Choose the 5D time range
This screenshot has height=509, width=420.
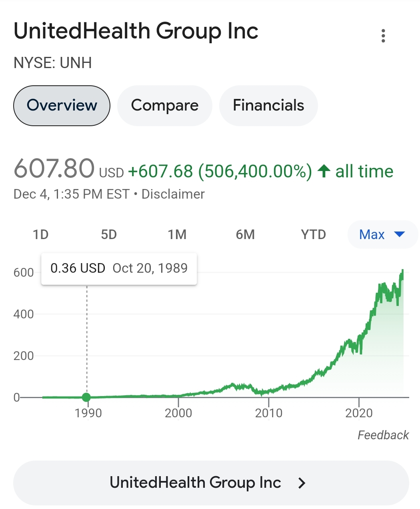pyautogui.click(x=109, y=234)
